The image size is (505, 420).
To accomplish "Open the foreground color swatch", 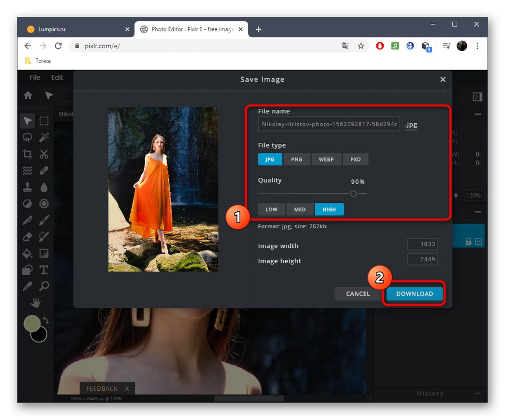I will pos(31,322).
